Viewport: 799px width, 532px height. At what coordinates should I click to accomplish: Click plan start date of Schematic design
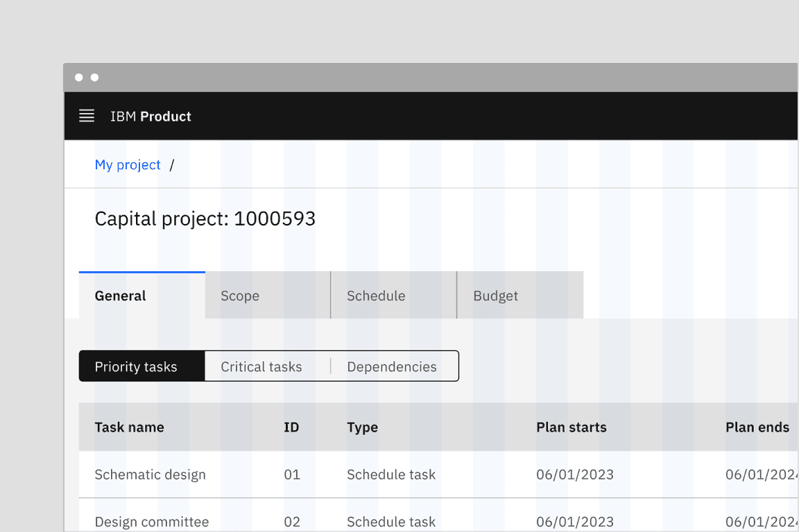[575, 474]
